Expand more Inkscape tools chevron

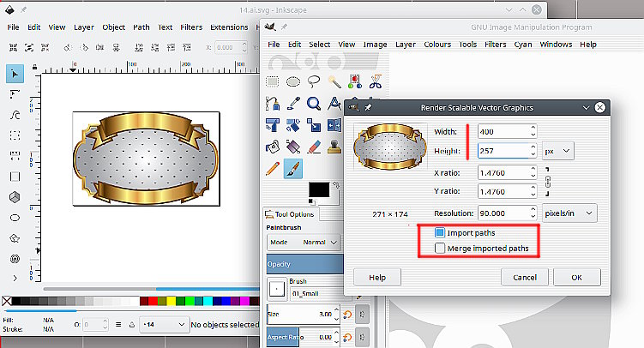tap(15, 279)
